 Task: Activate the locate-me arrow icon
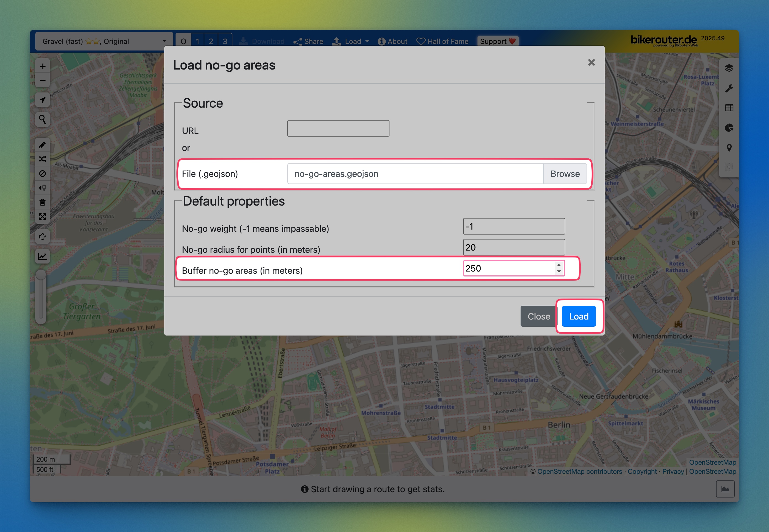42,100
